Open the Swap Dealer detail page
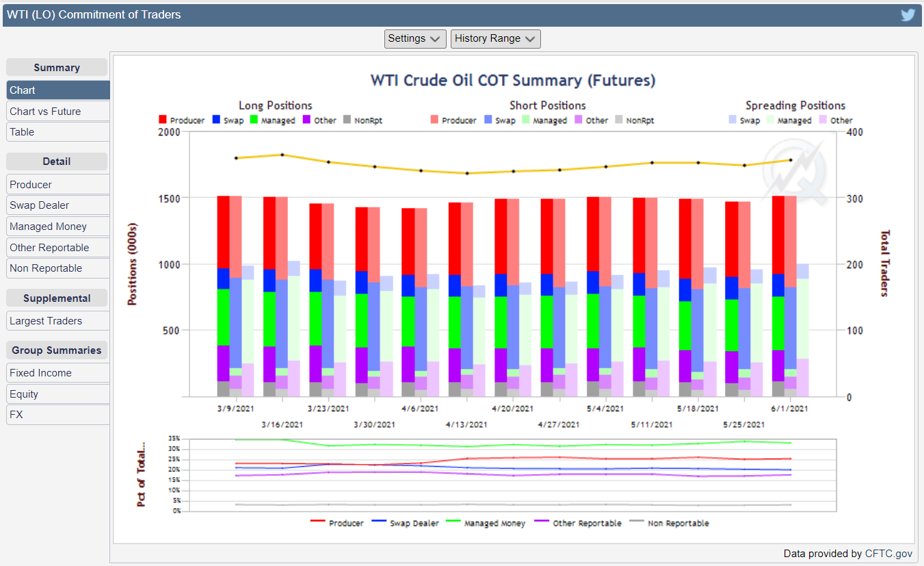The image size is (924, 566). (58, 205)
